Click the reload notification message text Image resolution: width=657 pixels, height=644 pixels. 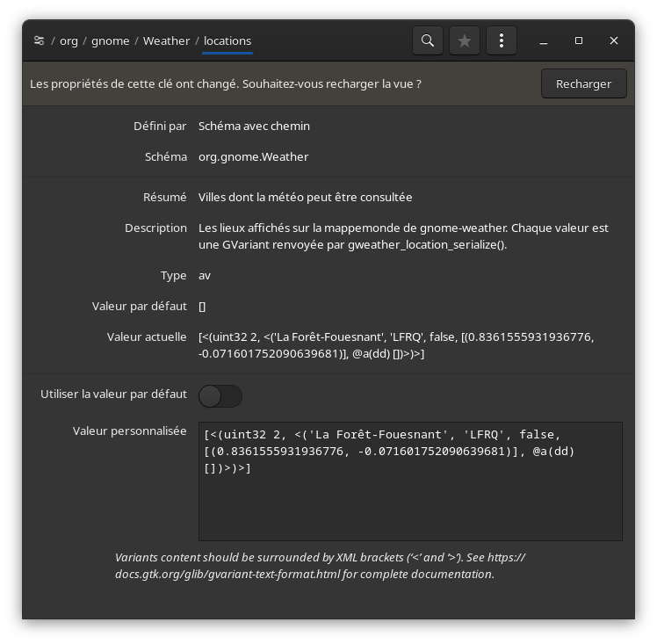click(226, 83)
